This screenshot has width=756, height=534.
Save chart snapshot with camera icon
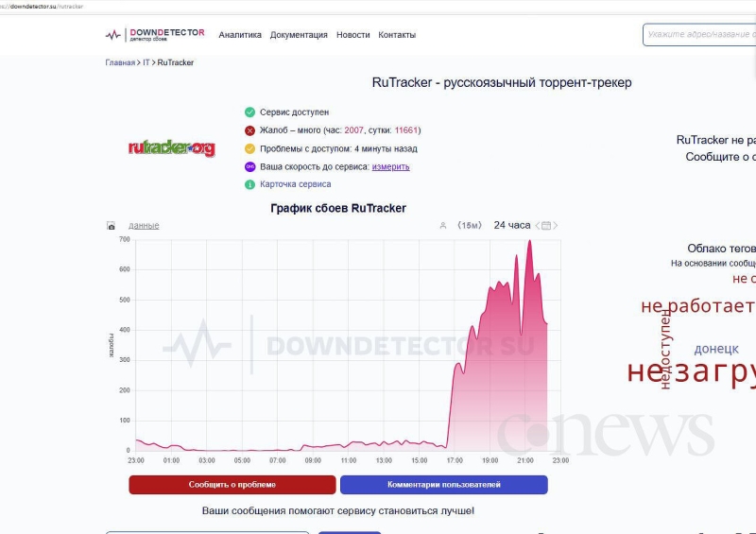pos(111,226)
